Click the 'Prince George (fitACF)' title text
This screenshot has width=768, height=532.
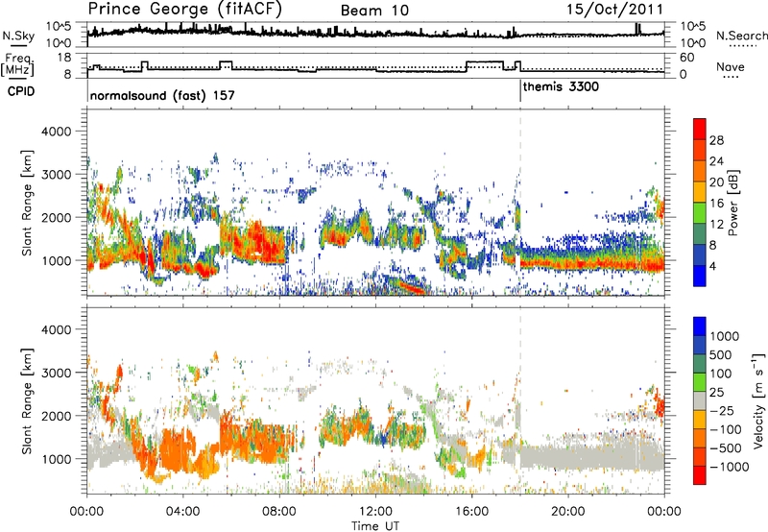[x=185, y=10]
